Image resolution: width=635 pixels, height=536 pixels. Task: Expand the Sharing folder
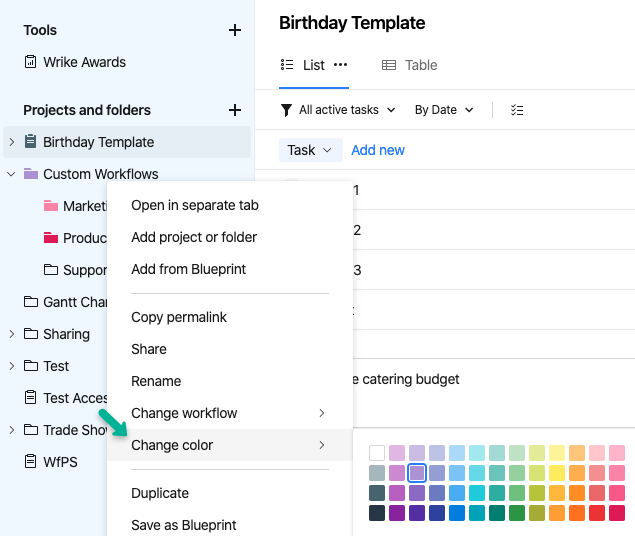(x=11, y=334)
